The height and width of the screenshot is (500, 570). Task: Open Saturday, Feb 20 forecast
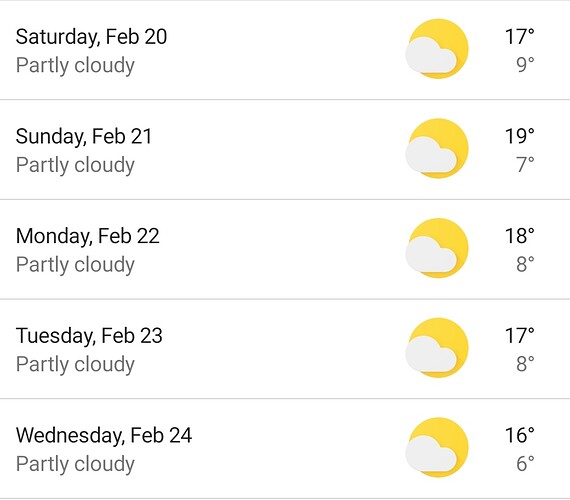285,50
